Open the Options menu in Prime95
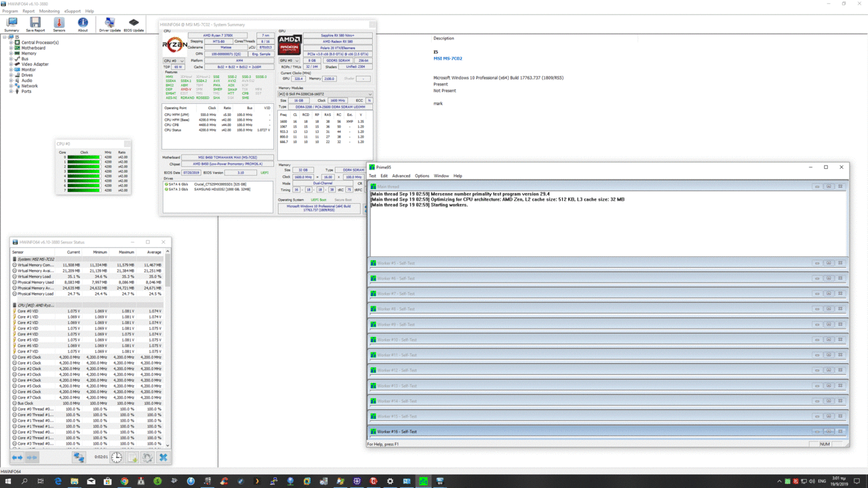 (x=422, y=176)
